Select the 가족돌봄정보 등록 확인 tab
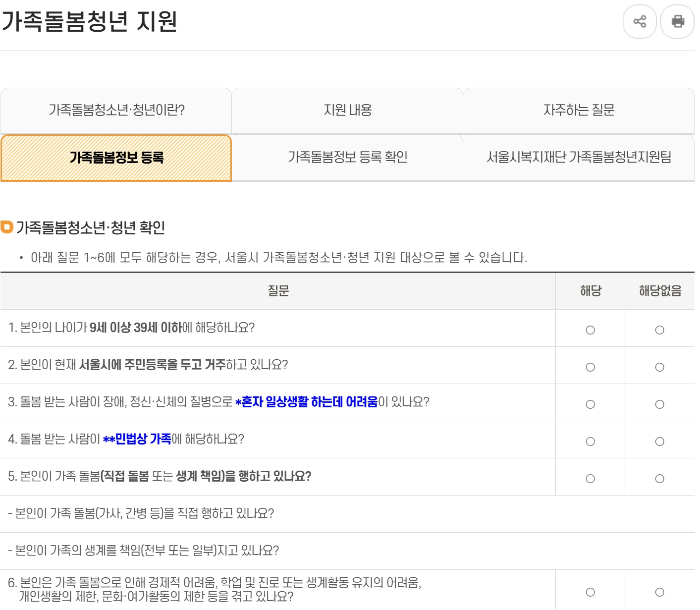Screen dimensions: 700x610 pyautogui.click(x=348, y=158)
